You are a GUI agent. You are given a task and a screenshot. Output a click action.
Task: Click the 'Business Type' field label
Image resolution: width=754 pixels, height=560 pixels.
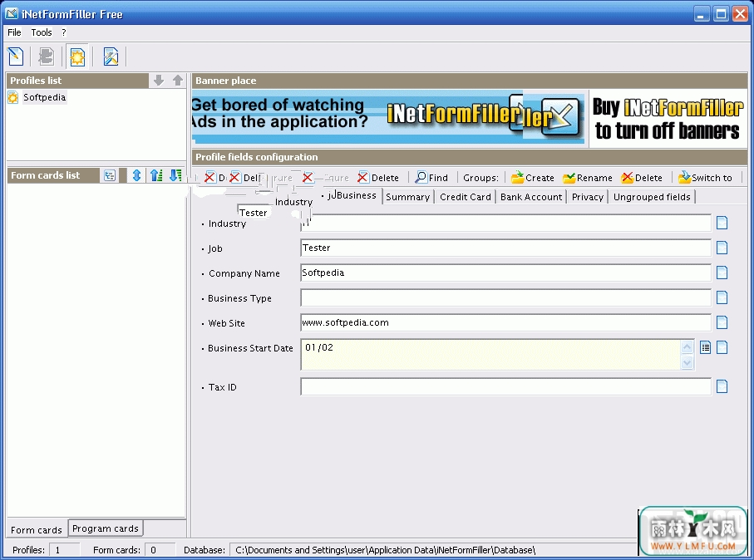click(x=239, y=298)
